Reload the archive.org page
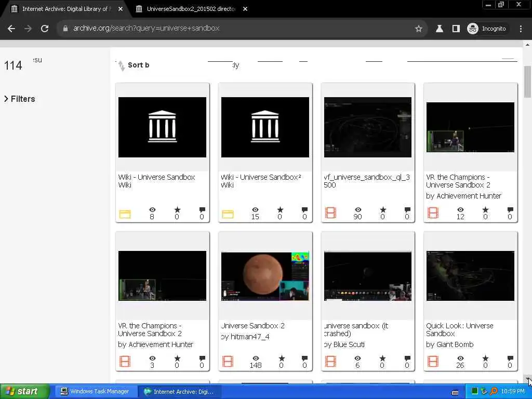This screenshot has height=399, width=532. click(x=45, y=29)
